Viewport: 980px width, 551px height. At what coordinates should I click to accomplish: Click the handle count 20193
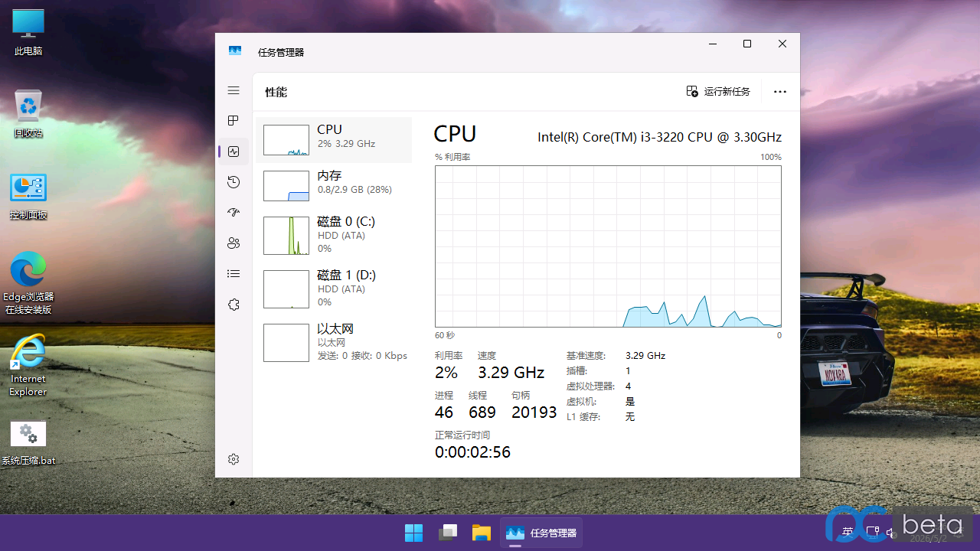(534, 412)
